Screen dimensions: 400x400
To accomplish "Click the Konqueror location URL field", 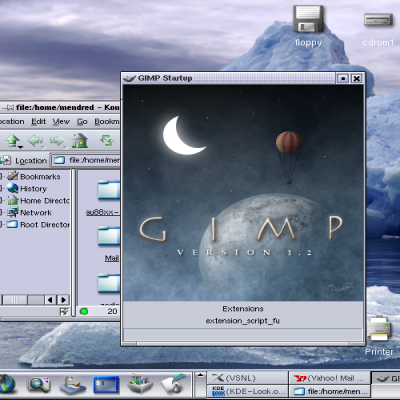I will 86,160.
